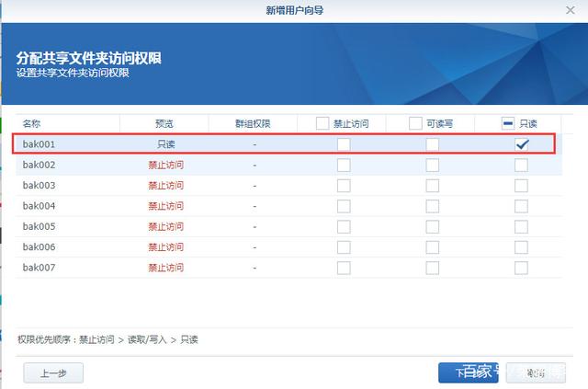Click the 群组权限 column header
This screenshot has width=588, height=389.
253,123
